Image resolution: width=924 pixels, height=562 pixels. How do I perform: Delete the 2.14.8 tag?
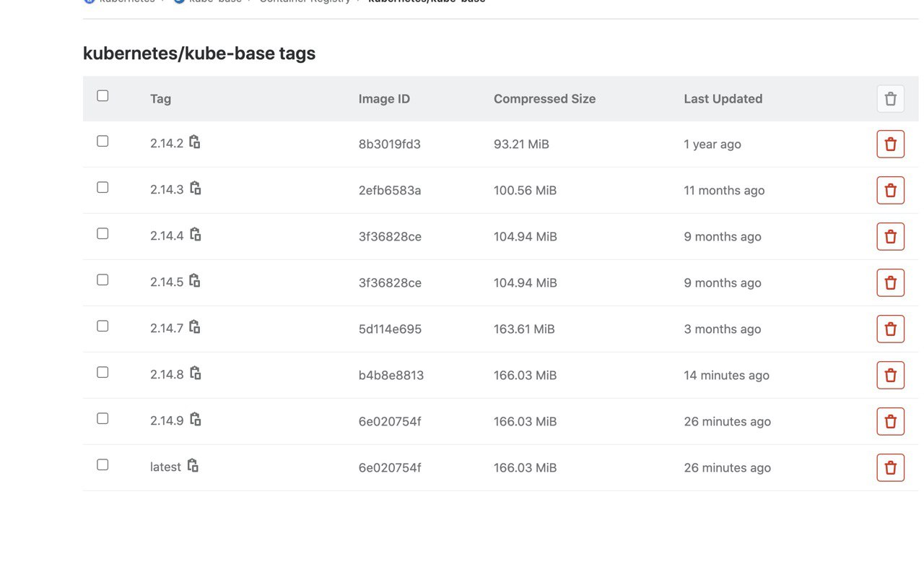click(x=890, y=375)
